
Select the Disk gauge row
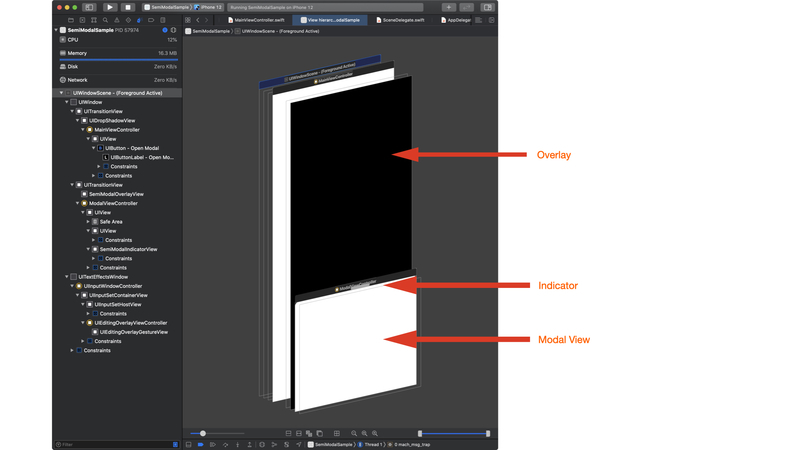coord(118,66)
